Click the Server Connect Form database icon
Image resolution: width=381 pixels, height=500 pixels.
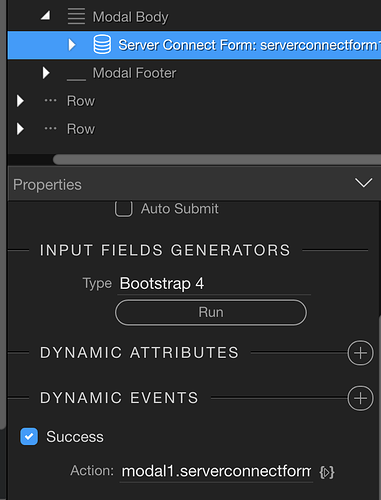coord(102,45)
